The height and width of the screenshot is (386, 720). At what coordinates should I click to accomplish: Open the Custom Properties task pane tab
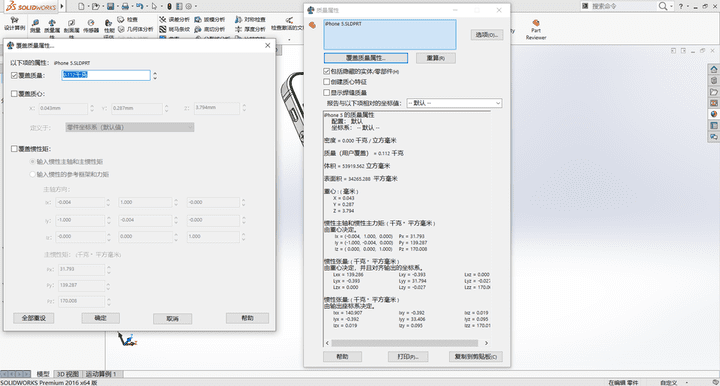[714, 125]
